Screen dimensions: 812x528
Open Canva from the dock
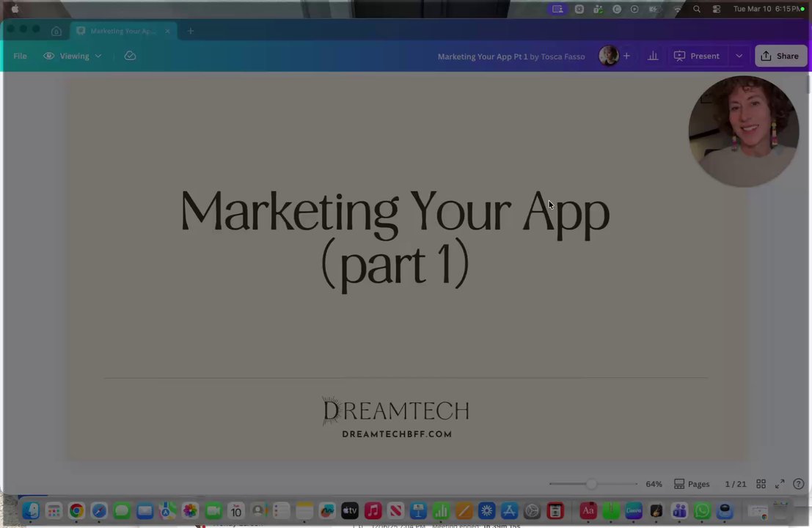[633, 511]
